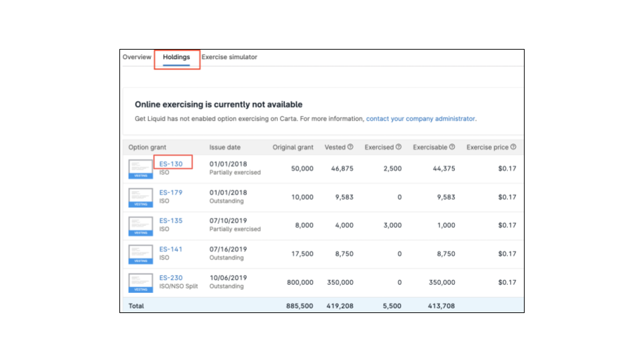Click original grant value 17,500
Image resolution: width=644 pixels, height=362 pixels.
(303, 254)
